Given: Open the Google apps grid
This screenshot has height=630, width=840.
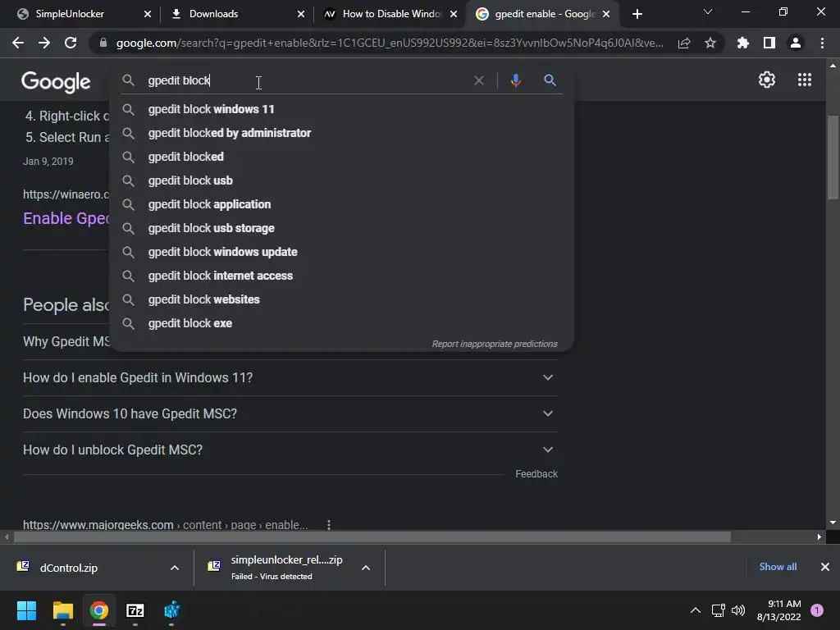Looking at the screenshot, I should pyautogui.click(x=804, y=80).
